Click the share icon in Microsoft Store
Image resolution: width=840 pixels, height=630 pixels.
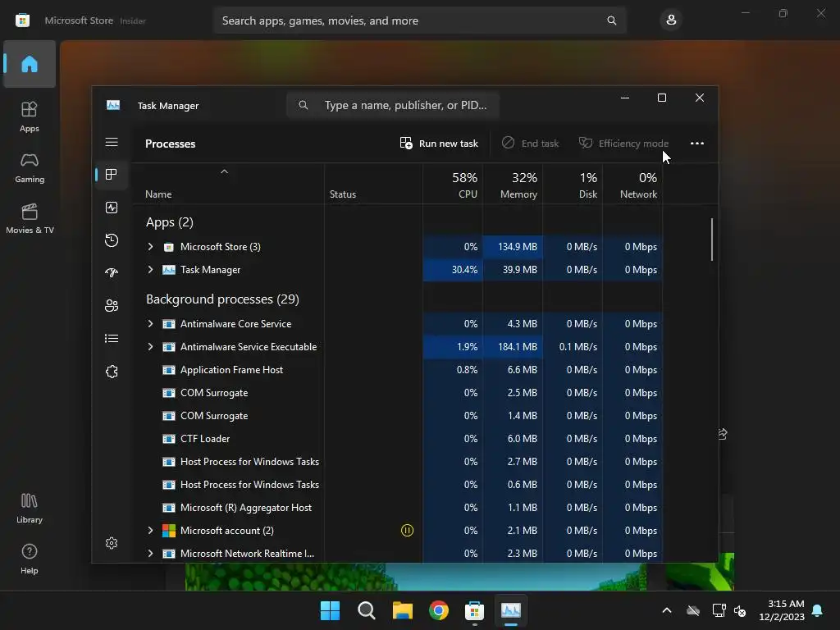723,434
